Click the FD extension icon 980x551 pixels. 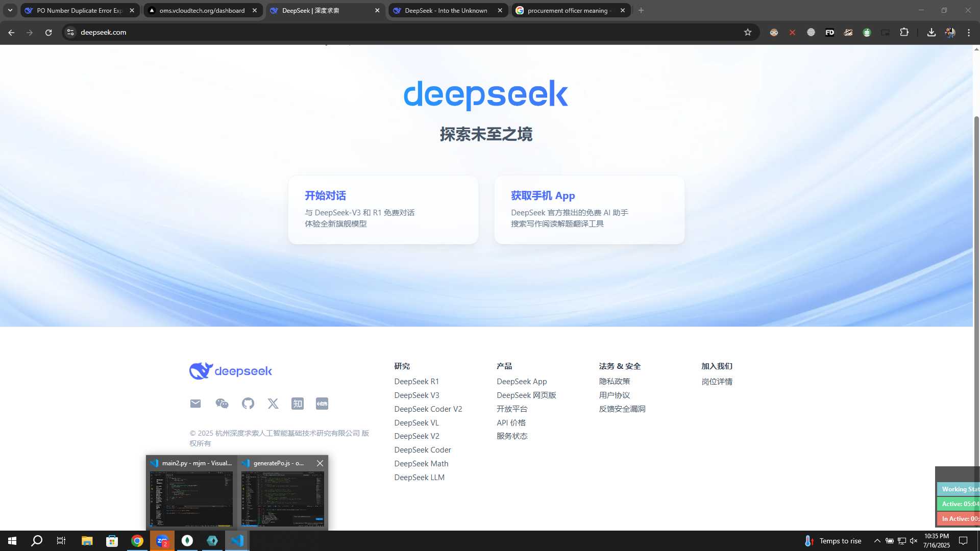[830, 32]
